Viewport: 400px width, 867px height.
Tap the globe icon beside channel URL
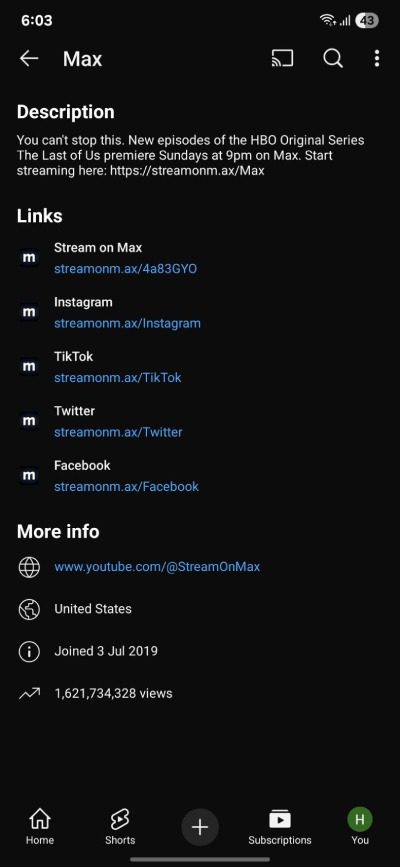[x=29, y=567]
